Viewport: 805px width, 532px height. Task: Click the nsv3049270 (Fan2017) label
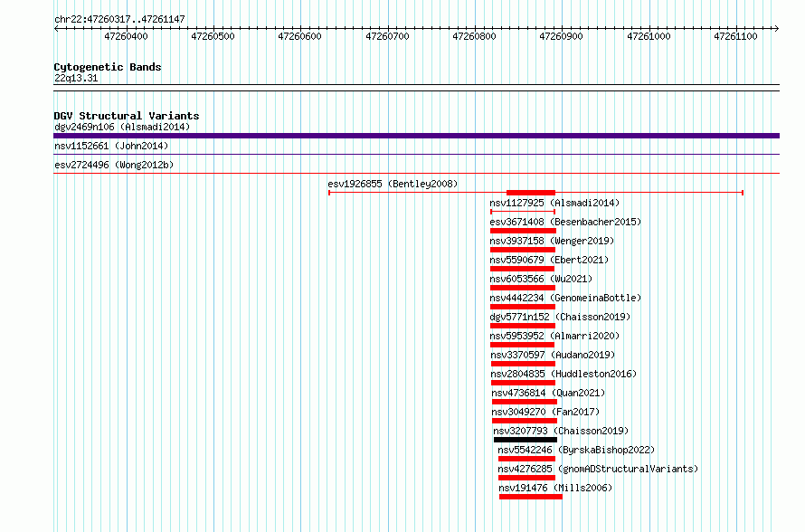tap(545, 412)
